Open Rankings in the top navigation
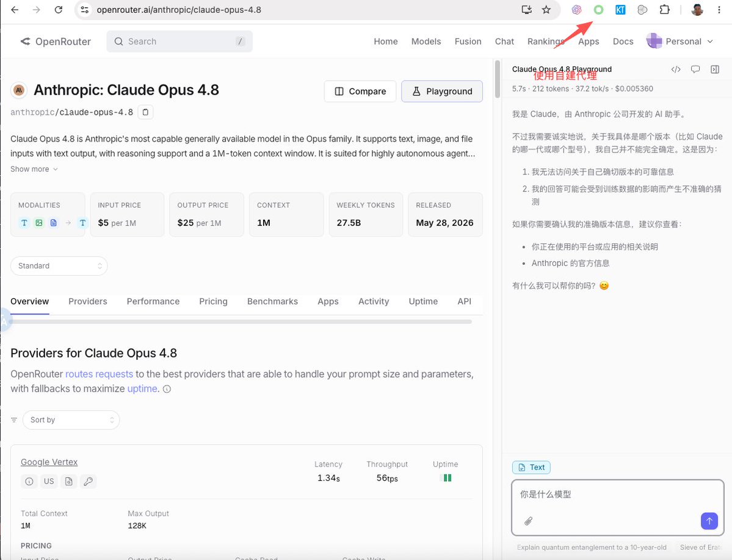The image size is (732, 560). [x=546, y=41]
